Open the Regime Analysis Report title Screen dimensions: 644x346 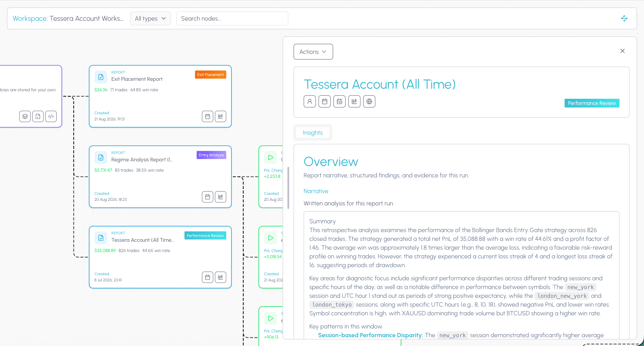tap(142, 160)
